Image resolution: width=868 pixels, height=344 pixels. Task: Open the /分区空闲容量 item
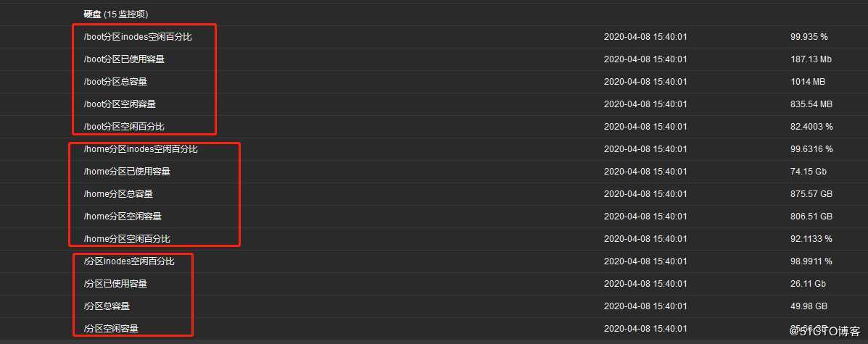click(x=111, y=329)
